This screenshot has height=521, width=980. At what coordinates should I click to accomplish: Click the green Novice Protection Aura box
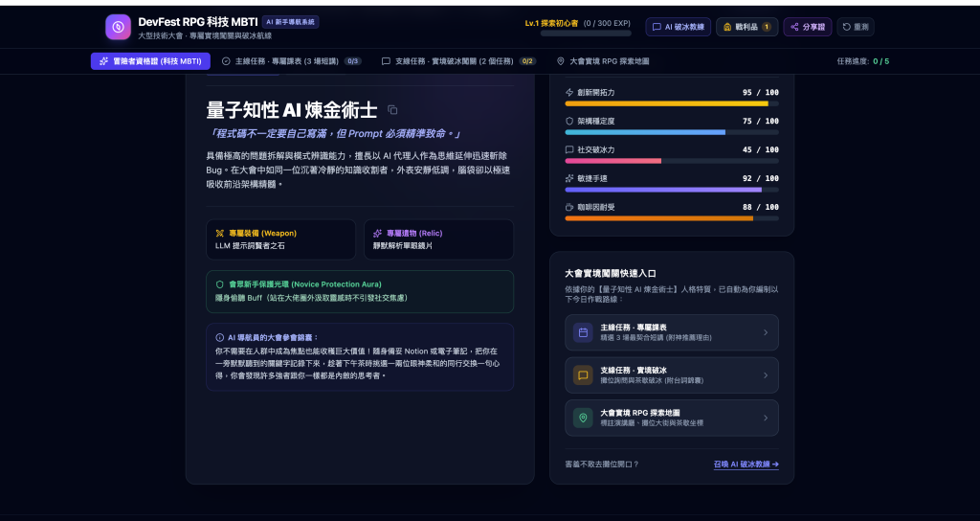coord(360,291)
